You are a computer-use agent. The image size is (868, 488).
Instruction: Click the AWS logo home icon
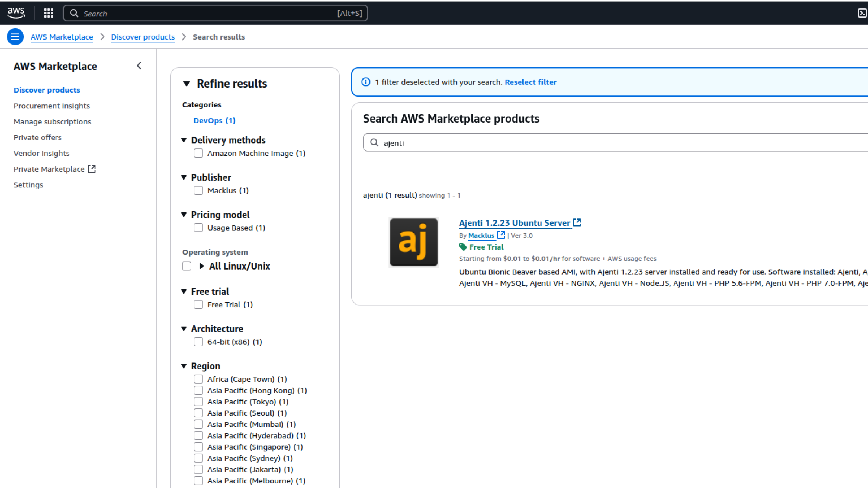click(x=16, y=13)
